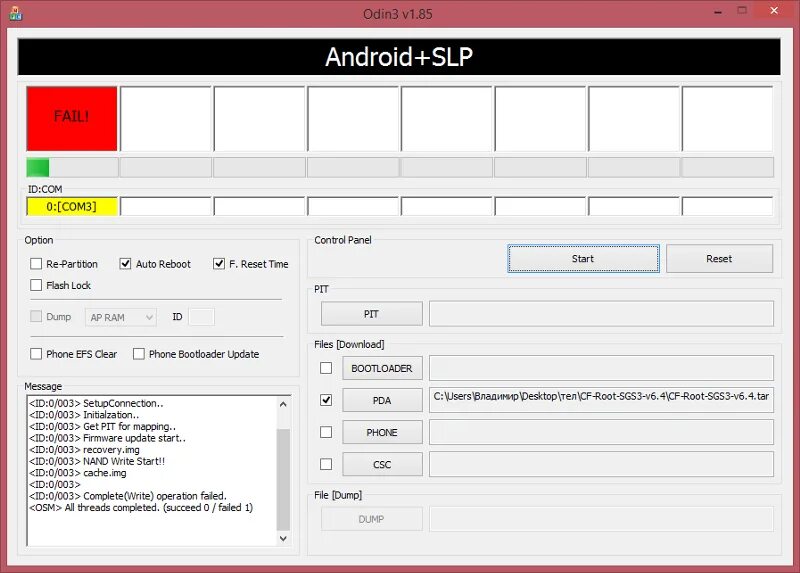This screenshot has width=800, height=573.
Task: Click the DUMP button
Action: click(x=371, y=519)
